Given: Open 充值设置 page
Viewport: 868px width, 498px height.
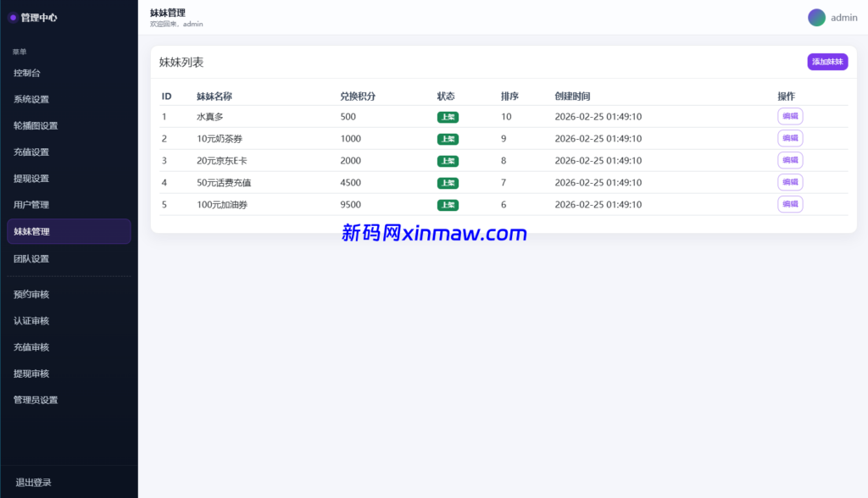Looking at the screenshot, I should pos(31,152).
